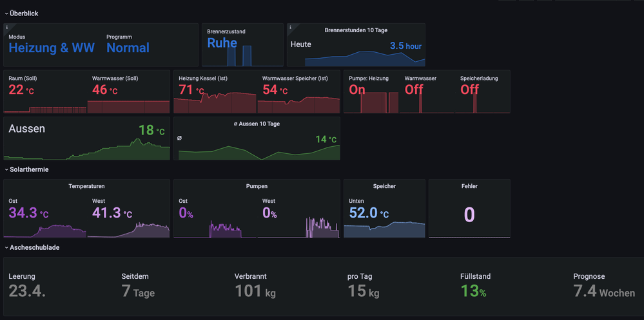Viewport: 644px width, 320px height.
Task: Click the Heizung & WW mode value
Action: tap(52, 48)
